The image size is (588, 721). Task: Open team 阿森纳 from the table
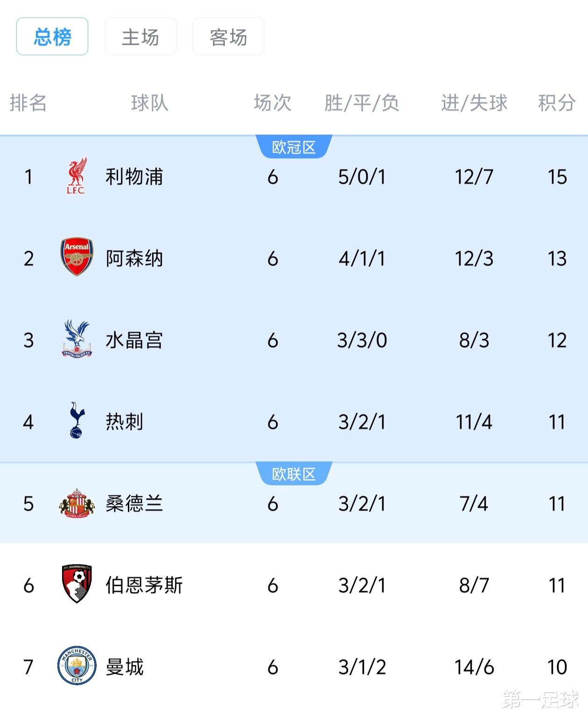pyautogui.click(x=134, y=258)
